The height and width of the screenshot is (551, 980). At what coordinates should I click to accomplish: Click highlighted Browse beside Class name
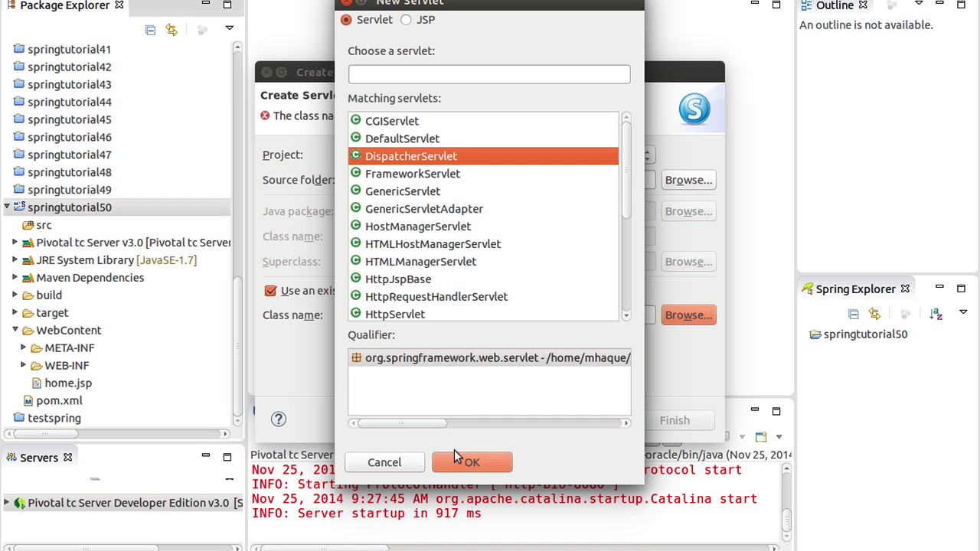pos(688,315)
